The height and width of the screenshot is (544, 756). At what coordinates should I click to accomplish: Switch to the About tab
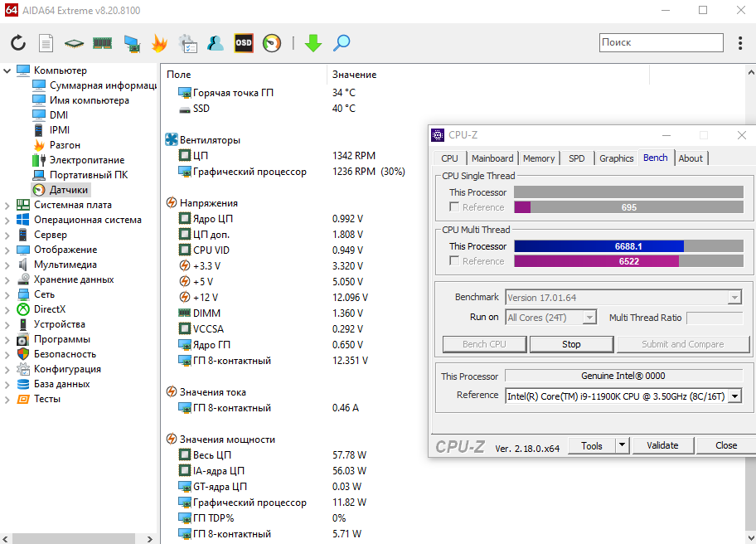click(x=691, y=158)
